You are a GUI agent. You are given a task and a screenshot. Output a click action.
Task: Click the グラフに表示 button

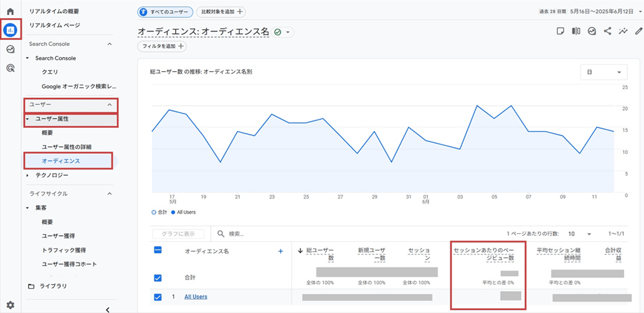click(178, 234)
